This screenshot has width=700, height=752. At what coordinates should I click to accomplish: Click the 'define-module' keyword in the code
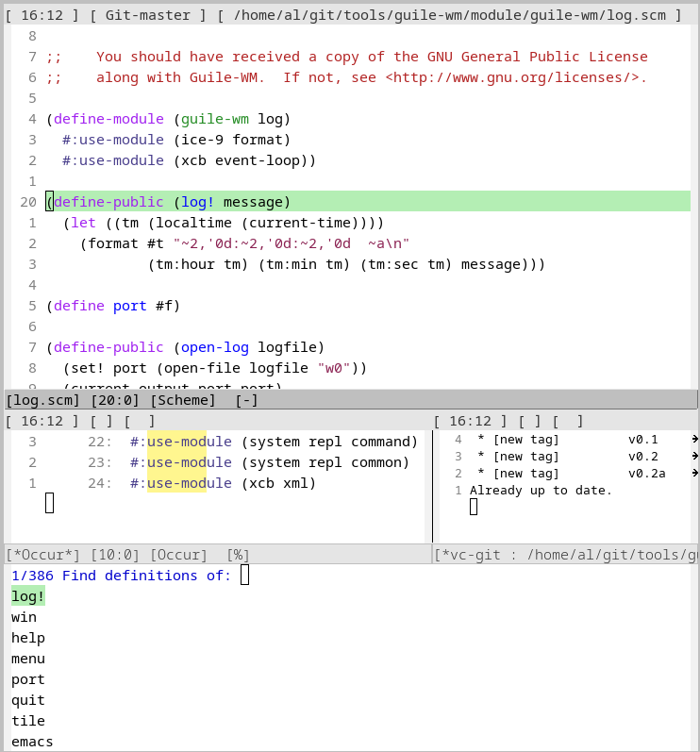[108, 119]
